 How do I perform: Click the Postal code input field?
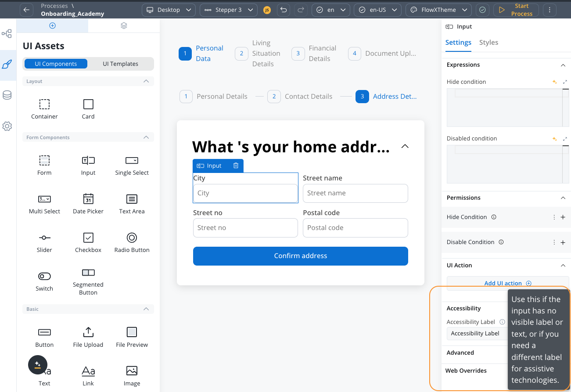[x=356, y=228]
